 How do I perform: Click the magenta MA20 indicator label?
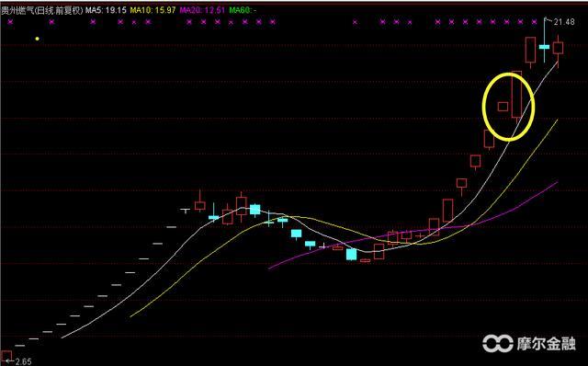point(202,10)
